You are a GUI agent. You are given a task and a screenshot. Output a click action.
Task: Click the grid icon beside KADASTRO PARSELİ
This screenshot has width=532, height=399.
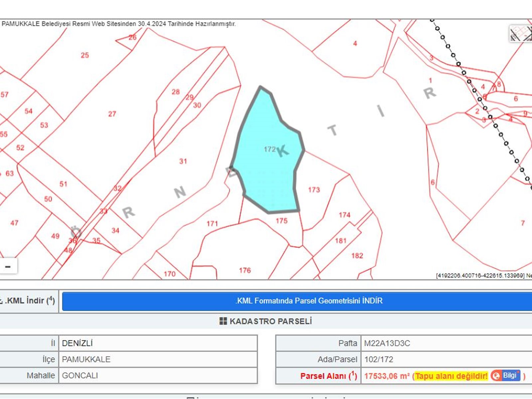coord(223,321)
